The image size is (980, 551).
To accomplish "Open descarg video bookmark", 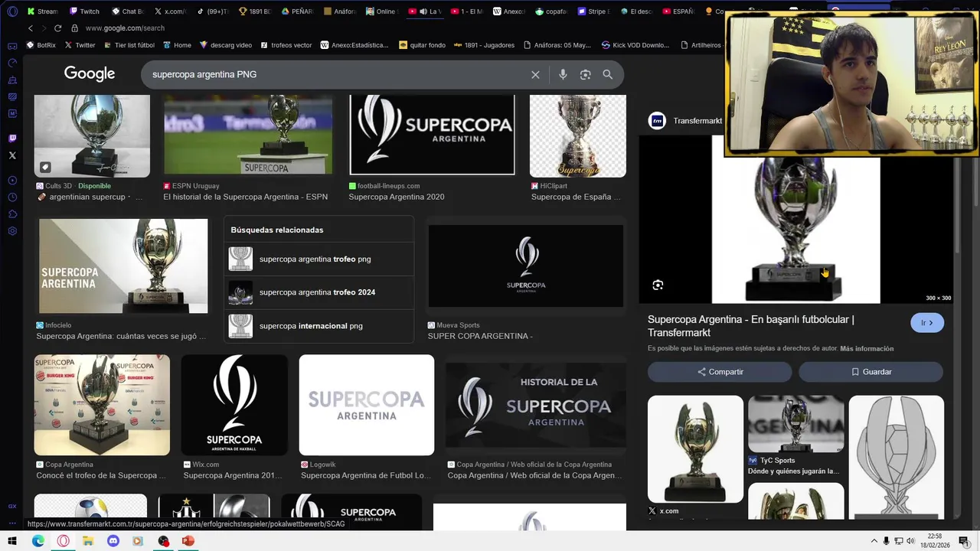I will [x=226, y=45].
